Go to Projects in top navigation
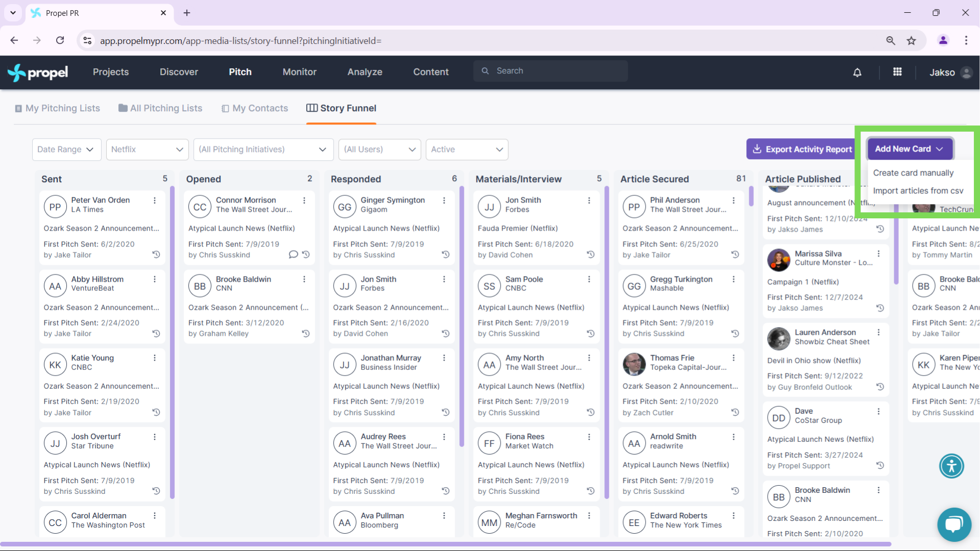Viewport: 980px width, 551px height. [111, 72]
